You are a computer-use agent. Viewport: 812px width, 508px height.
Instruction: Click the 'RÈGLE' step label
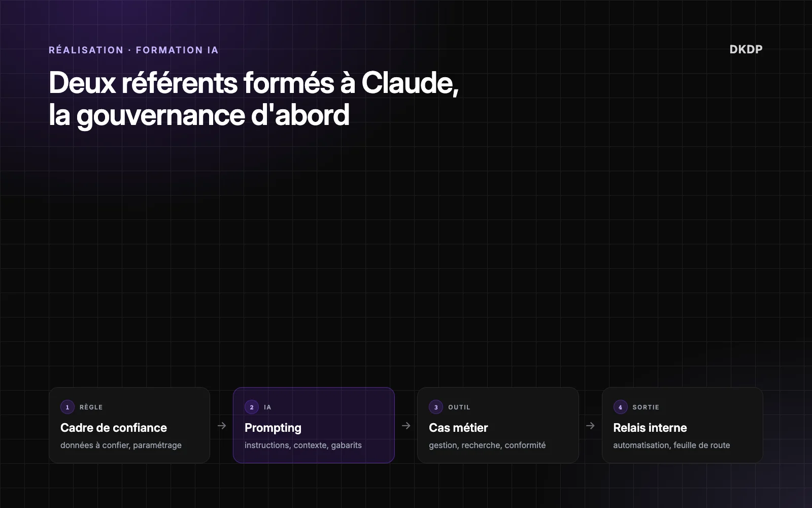(91, 407)
